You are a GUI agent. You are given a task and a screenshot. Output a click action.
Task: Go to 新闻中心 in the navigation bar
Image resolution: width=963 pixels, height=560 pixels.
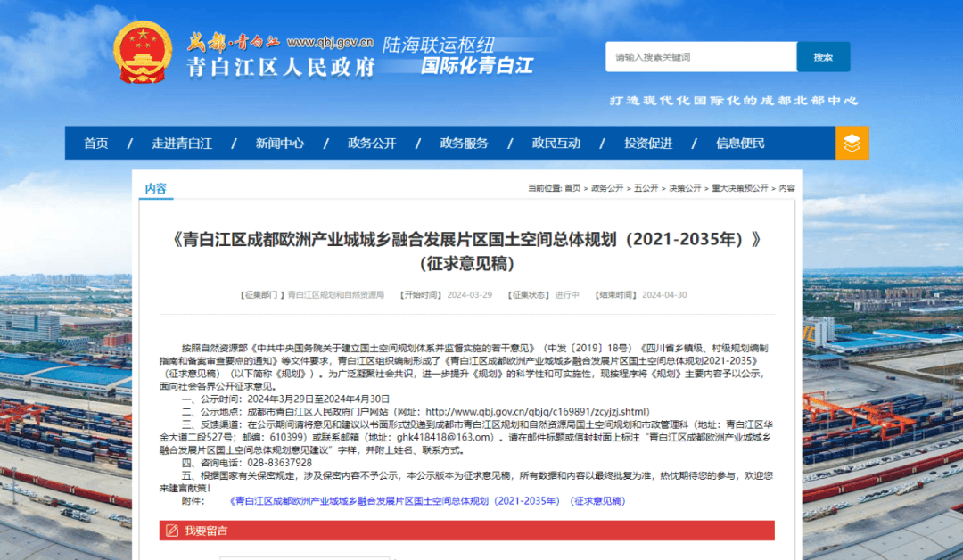click(279, 144)
